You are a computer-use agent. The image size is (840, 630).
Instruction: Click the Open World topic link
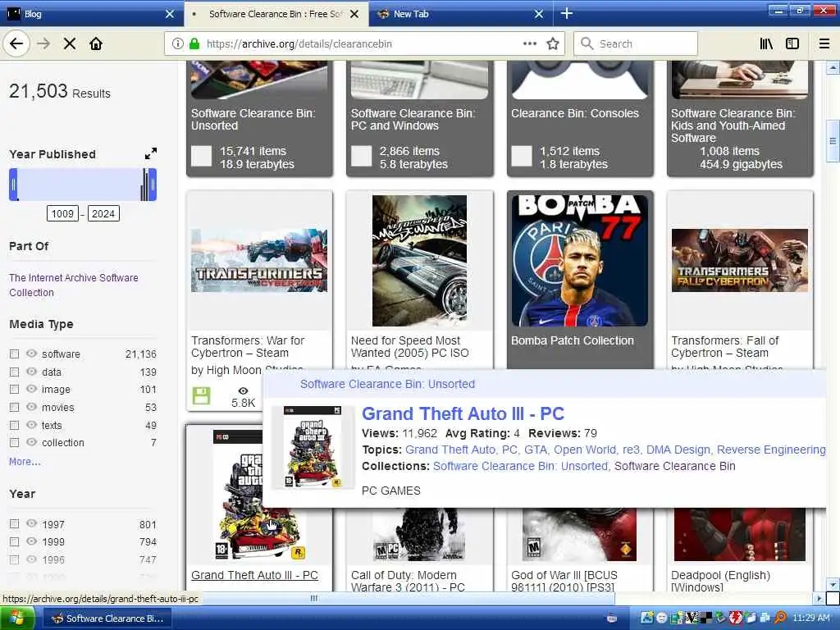tap(585, 450)
